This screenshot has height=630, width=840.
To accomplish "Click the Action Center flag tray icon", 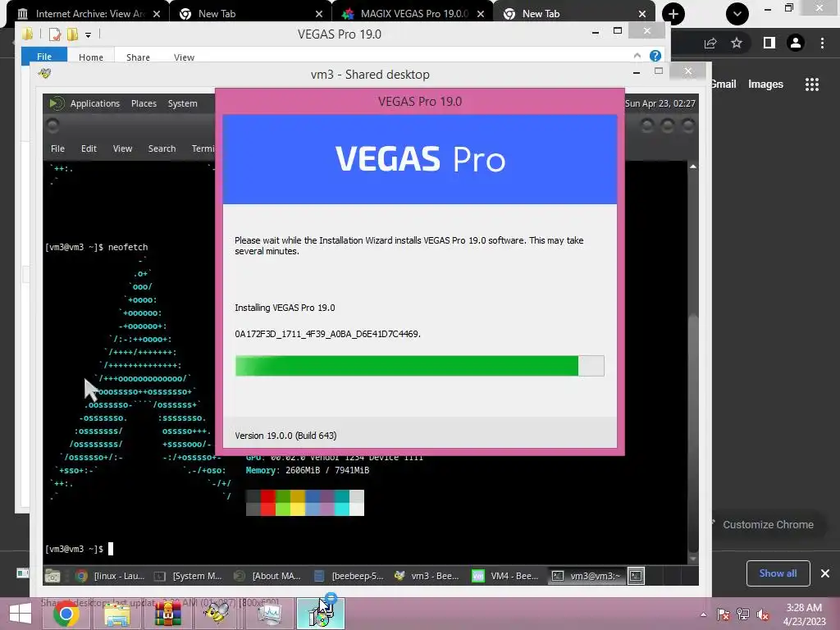I will (x=724, y=614).
